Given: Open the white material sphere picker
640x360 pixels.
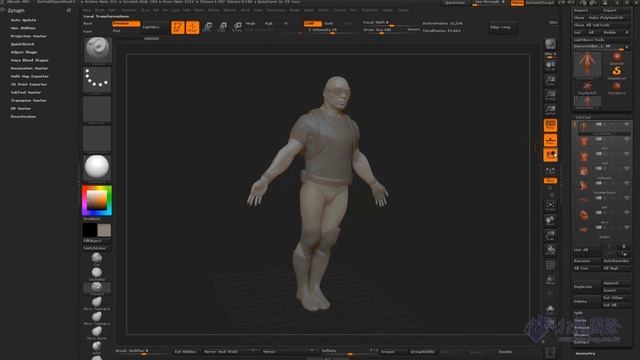Looking at the screenshot, I should (97, 167).
